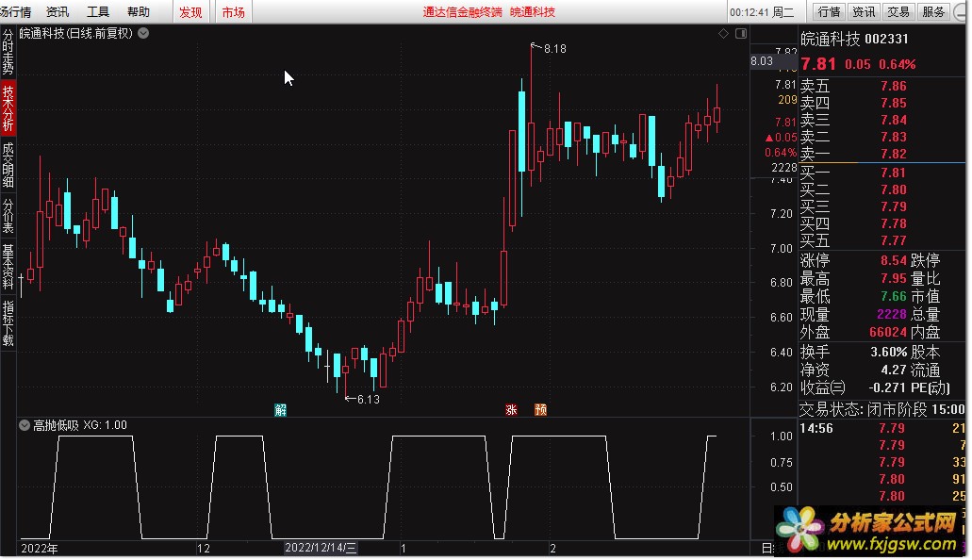Click the 最低 value 7.66
The height and width of the screenshot is (560, 972).
point(893,296)
